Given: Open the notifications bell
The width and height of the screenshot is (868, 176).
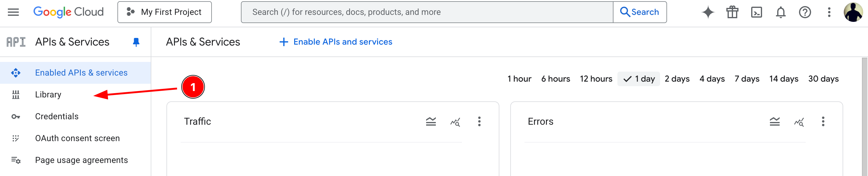Looking at the screenshot, I should click(781, 12).
